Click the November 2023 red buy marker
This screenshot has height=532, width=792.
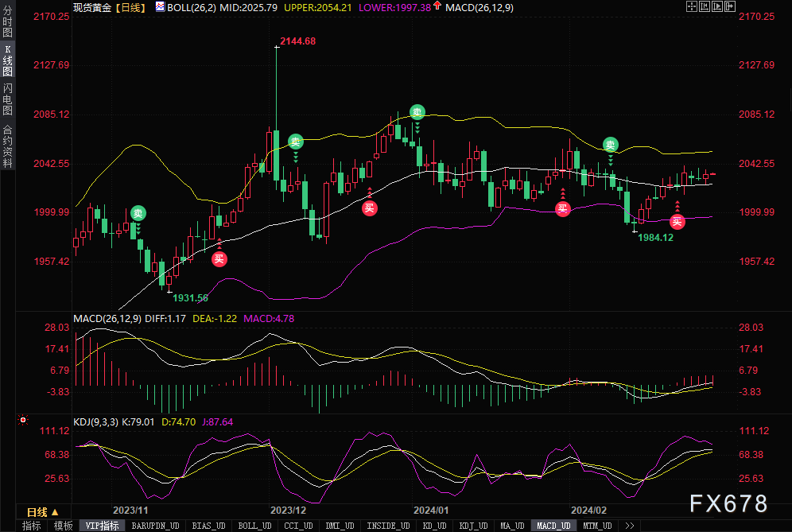pyautogui.click(x=219, y=259)
